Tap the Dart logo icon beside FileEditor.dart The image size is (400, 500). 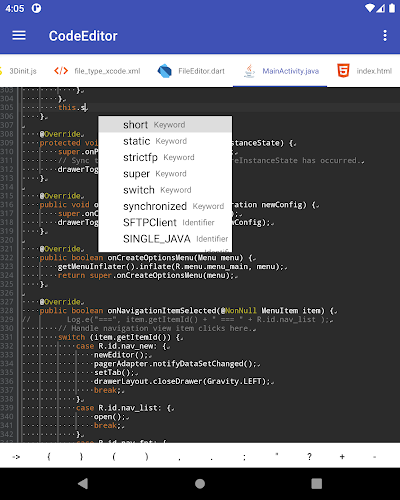pyautogui.click(x=164, y=71)
